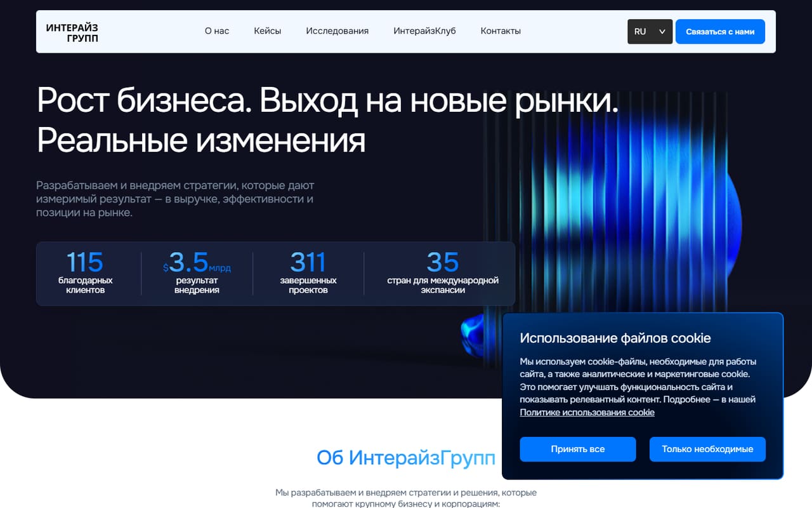Click the Использование файлов cookie title
Screen dimensions: 812x508
click(x=615, y=338)
